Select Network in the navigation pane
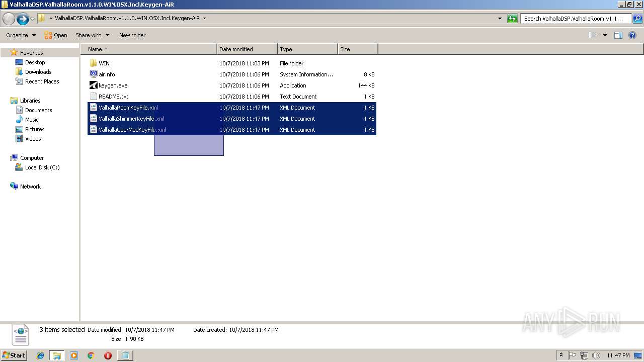 click(30, 187)
